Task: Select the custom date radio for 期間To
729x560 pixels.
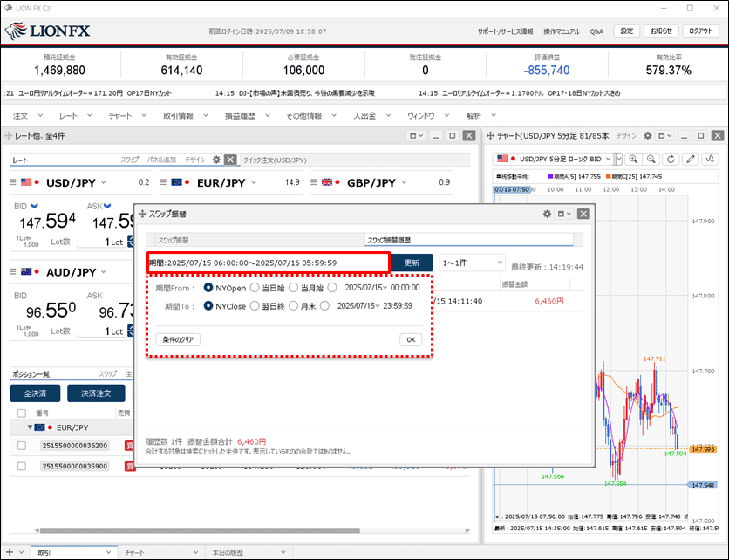Action: click(x=324, y=305)
